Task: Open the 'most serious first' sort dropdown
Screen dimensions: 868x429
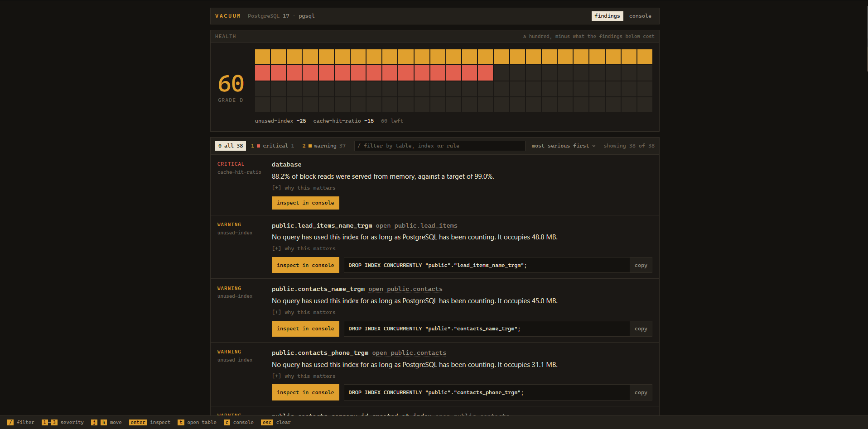Action: pos(564,146)
